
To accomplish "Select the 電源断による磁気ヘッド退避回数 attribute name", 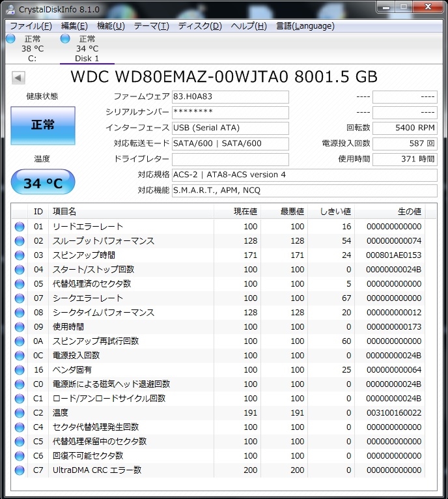I will tap(111, 384).
